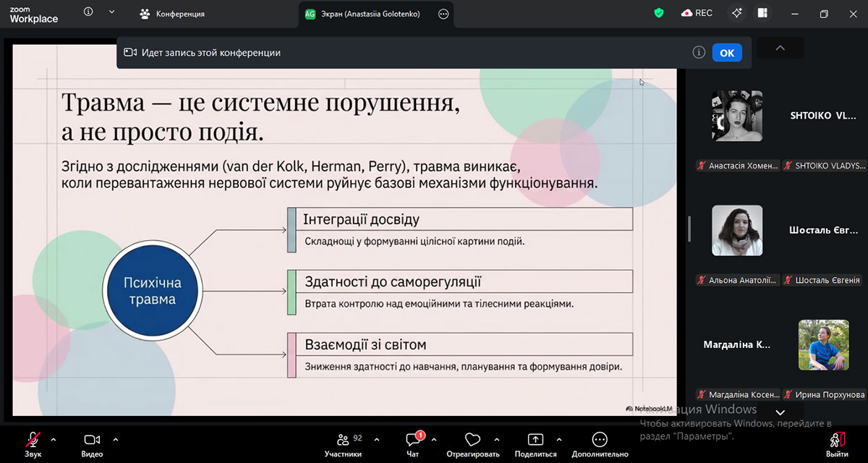Image resolution: width=868 pixels, height=463 pixels.
Task: Unmute the microphone
Action: 33,440
